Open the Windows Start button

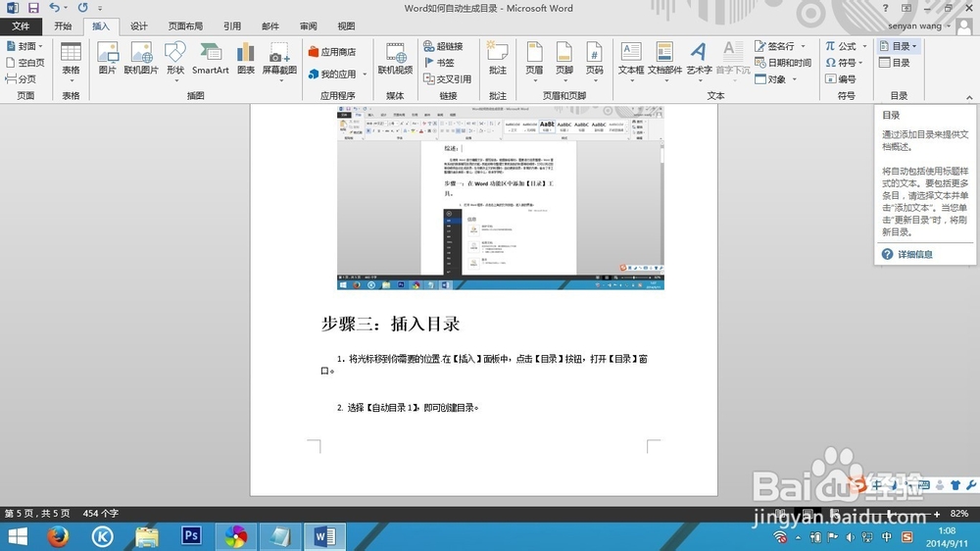(18, 536)
